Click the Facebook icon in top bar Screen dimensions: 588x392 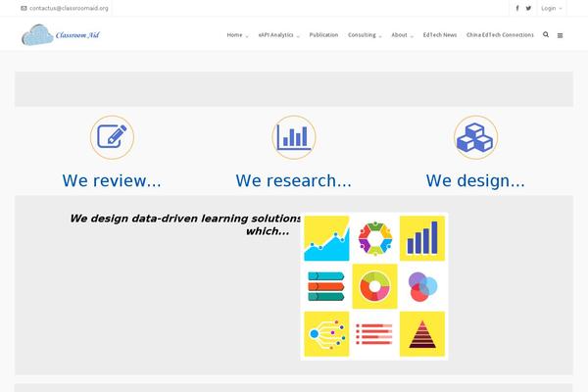click(517, 8)
